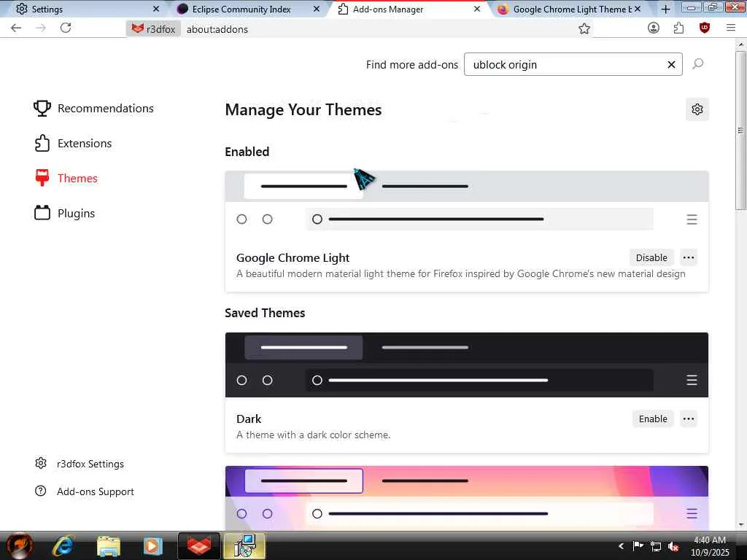Bookmark this page with the star icon

tap(584, 29)
